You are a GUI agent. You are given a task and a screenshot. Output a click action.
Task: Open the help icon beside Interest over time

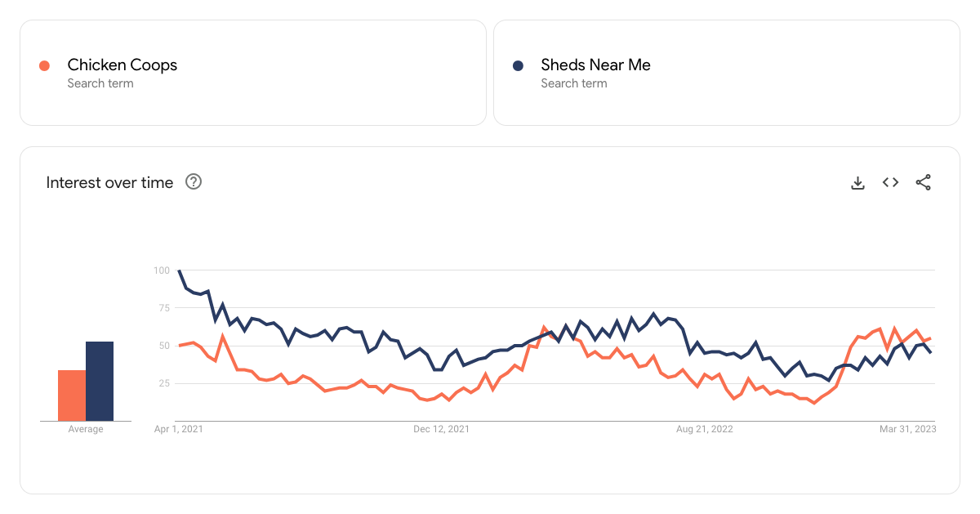(194, 181)
